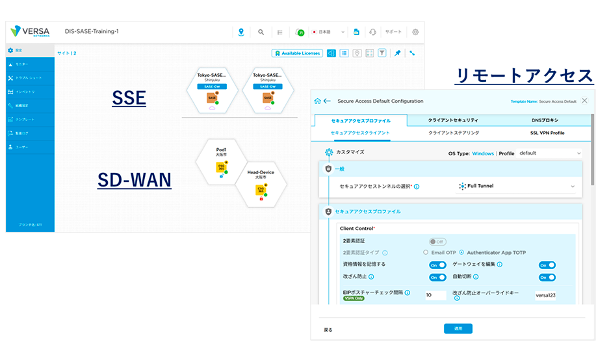
Task: Click the Available Licenses button
Action: coord(298,53)
